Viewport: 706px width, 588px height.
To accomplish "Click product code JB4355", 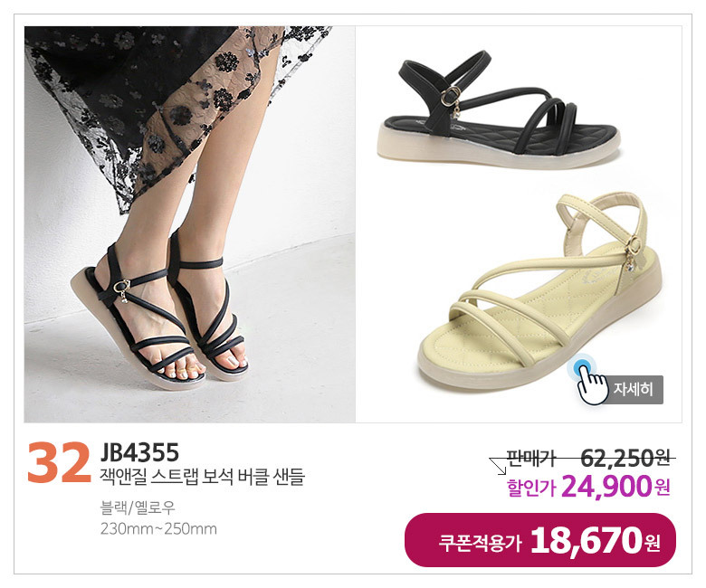I will pyautogui.click(x=139, y=452).
